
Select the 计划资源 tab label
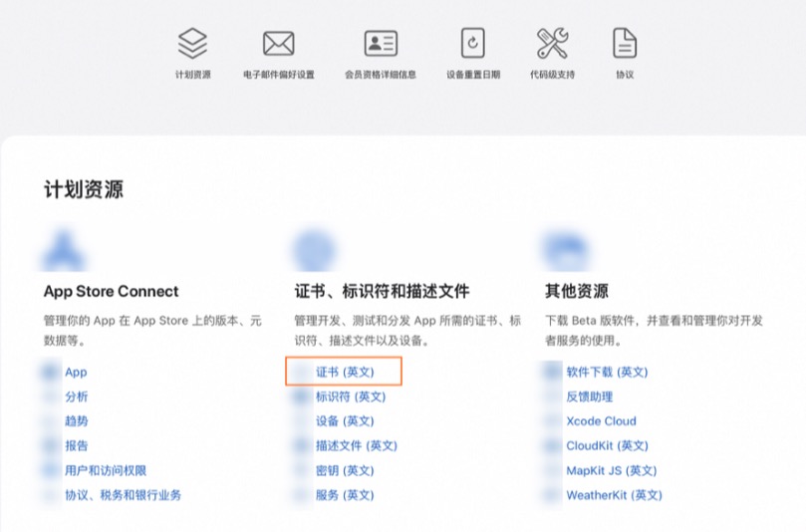pyautogui.click(x=192, y=75)
